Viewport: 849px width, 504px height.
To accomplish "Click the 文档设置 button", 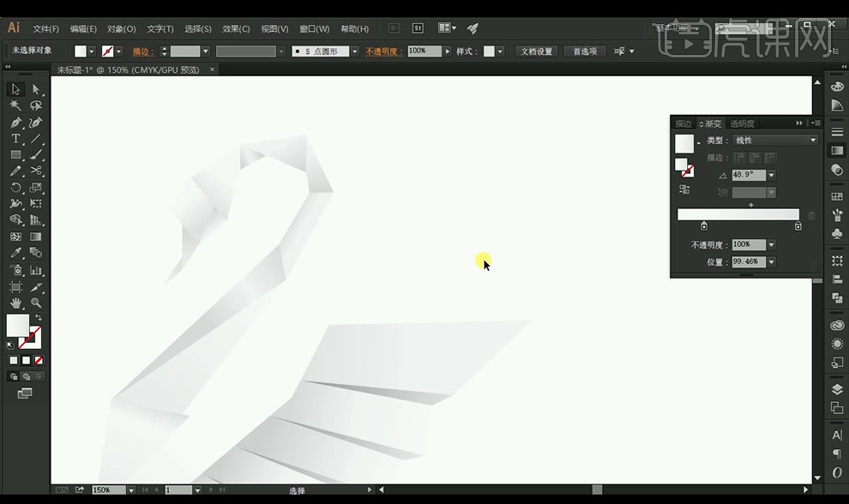I will click(536, 51).
